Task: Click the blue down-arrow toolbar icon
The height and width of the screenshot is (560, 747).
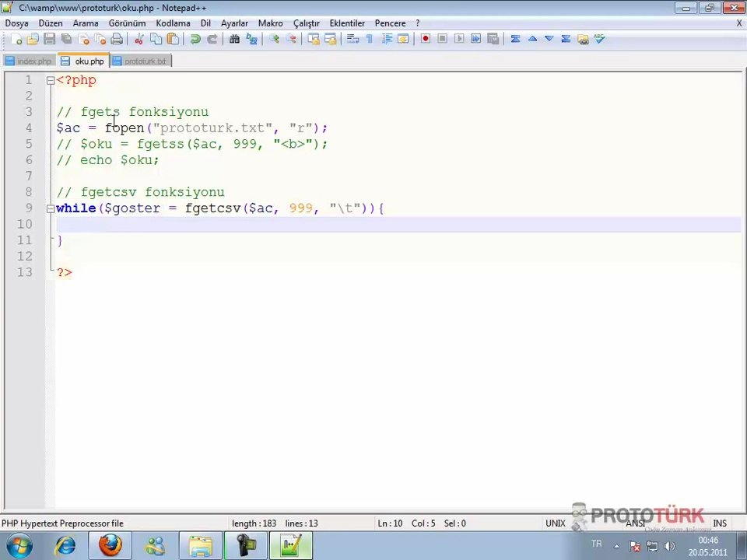Action: (549, 39)
